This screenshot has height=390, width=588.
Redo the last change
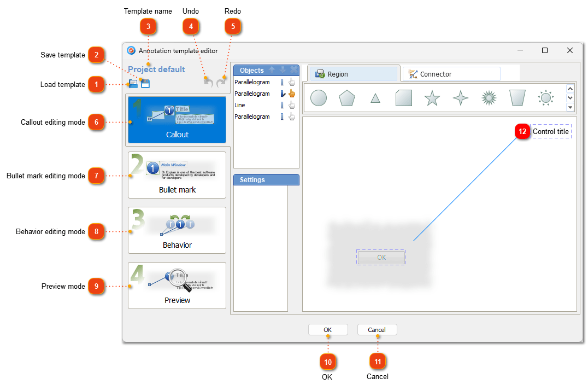tap(221, 82)
